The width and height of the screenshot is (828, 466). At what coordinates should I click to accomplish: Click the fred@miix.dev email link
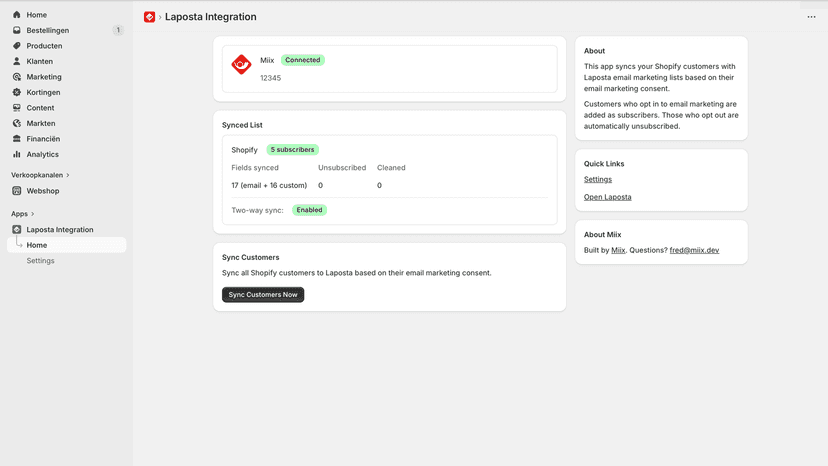click(x=694, y=250)
